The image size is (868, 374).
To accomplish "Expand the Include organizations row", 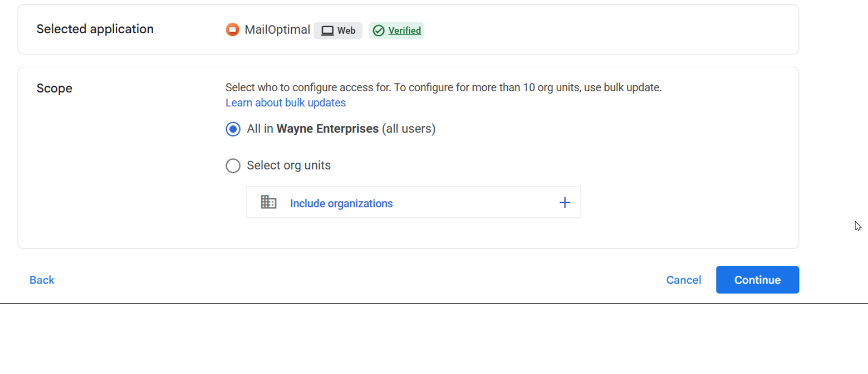I will [x=413, y=202].
